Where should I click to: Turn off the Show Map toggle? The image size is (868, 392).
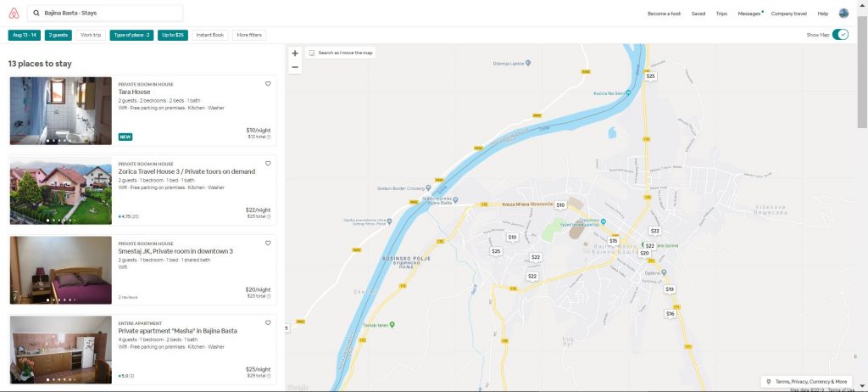tap(840, 35)
